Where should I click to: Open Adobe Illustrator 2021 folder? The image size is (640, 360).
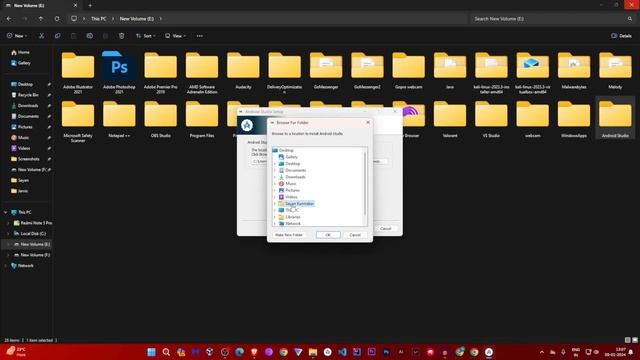pyautogui.click(x=78, y=73)
